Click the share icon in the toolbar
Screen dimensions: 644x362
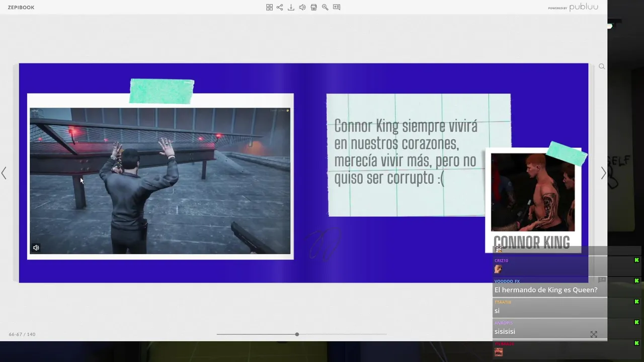[280, 7]
